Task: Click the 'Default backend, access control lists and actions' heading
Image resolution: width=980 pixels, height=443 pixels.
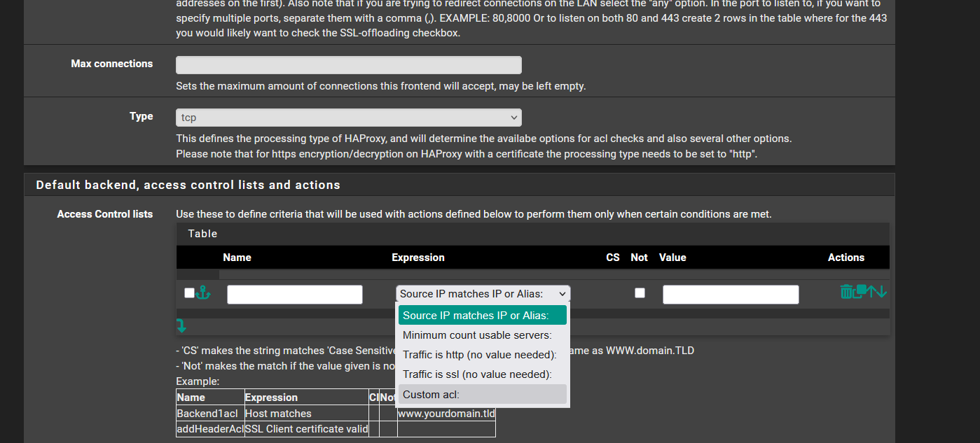Action: pyautogui.click(x=188, y=185)
